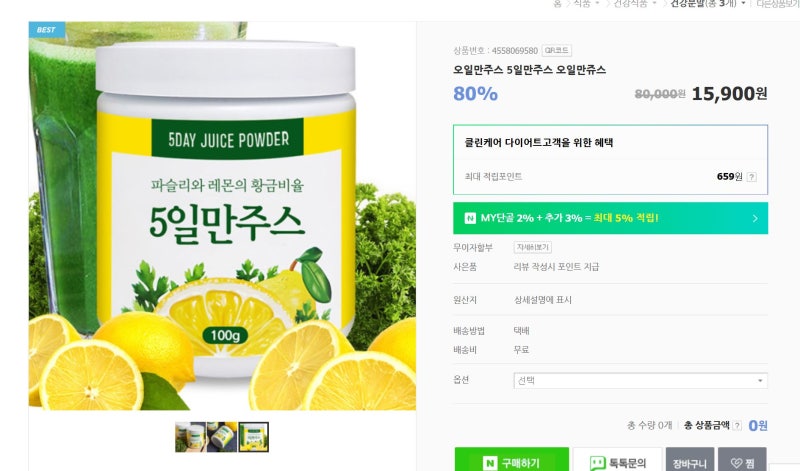
Task: Select the first product thumbnail image
Action: (190, 437)
